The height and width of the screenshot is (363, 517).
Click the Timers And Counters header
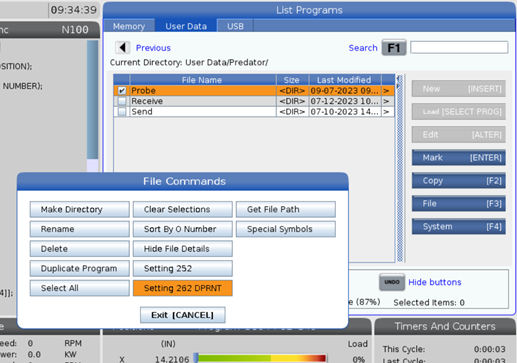coord(445,326)
